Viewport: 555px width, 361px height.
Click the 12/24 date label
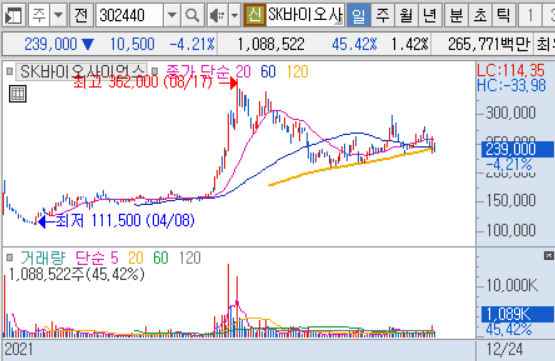coord(504,350)
